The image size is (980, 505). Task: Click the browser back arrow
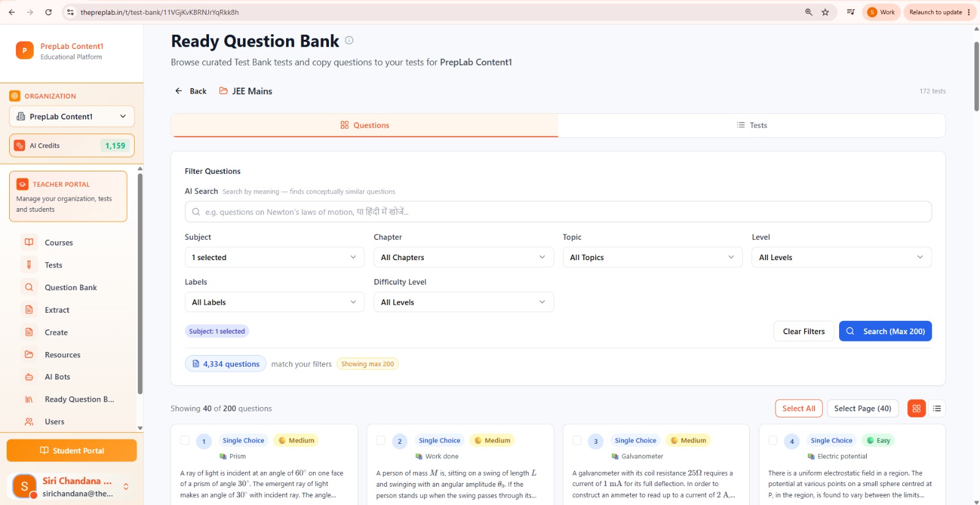(12, 12)
